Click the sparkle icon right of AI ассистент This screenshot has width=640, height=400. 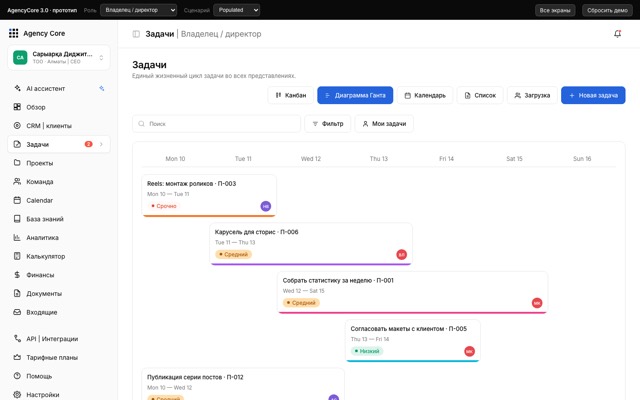coord(102,89)
